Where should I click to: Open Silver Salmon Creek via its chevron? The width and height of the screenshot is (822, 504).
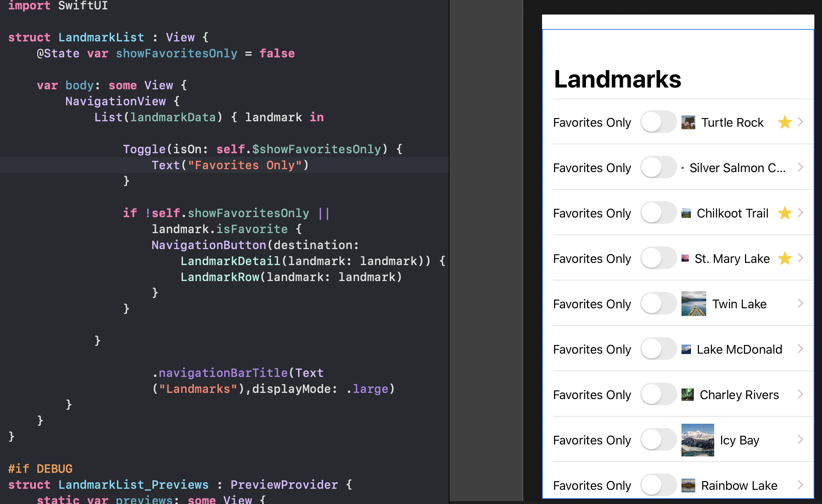click(801, 167)
